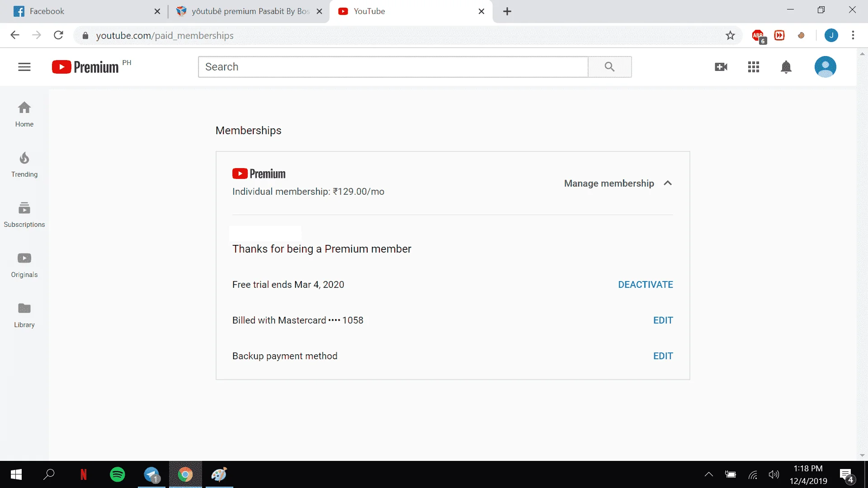The image size is (868, 488).
Task: Open the notifications bell
Action: [786, 67]
